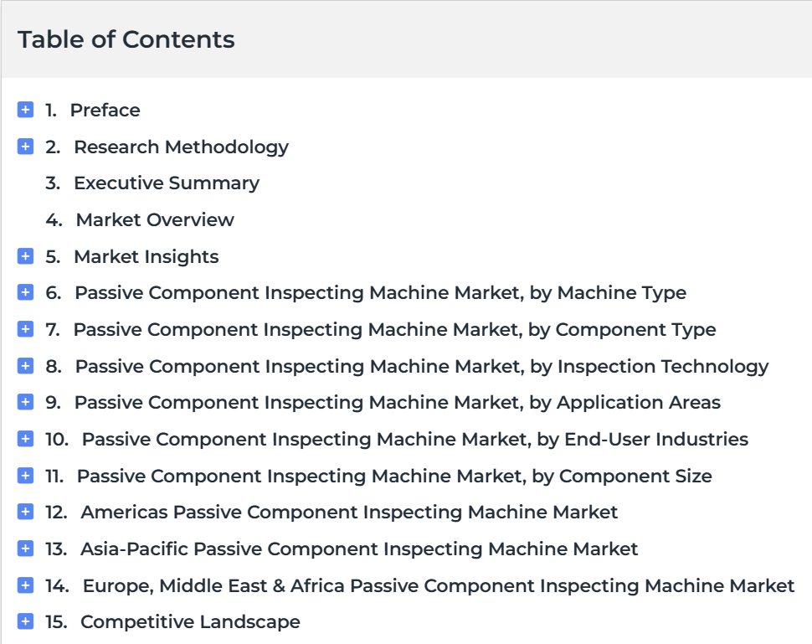
Task: Expand the Preface section plus icon
Action: click(x=25, y=110)
